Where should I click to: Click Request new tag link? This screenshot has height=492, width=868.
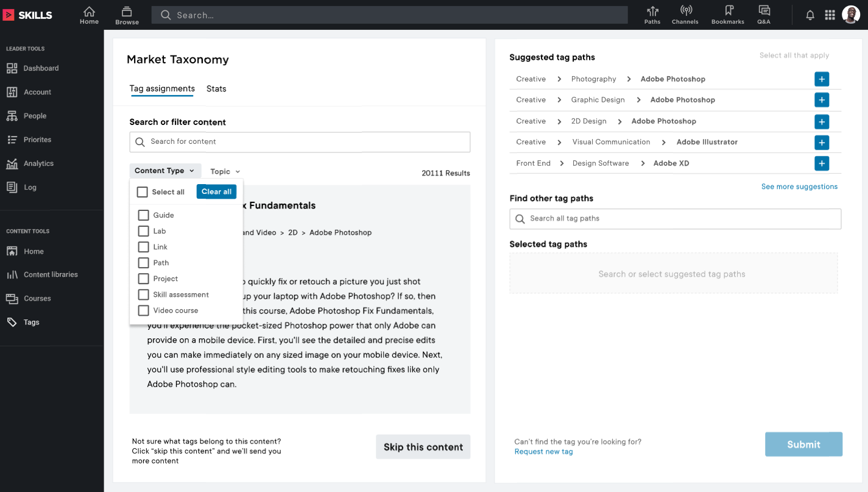[x=543, y=452]
